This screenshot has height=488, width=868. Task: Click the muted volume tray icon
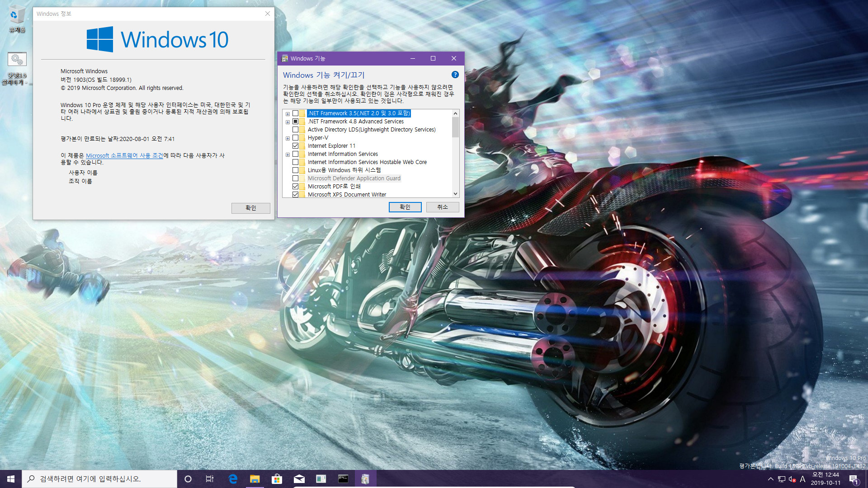tap(792, 479)
